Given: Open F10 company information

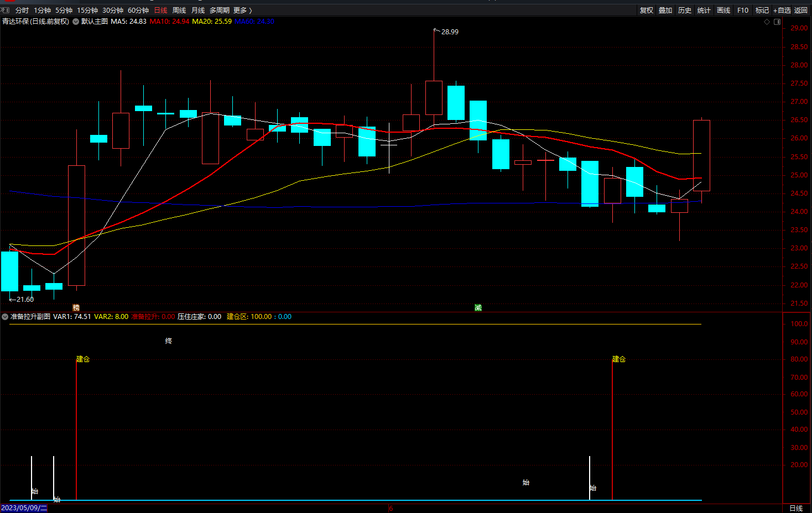Looking at the screenshot, I should 743,10.
